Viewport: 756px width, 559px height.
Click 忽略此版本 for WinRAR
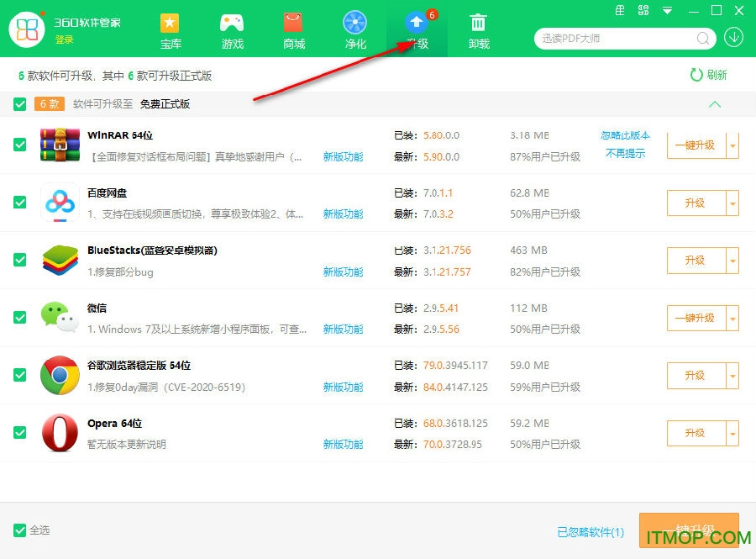click(625, 134)
